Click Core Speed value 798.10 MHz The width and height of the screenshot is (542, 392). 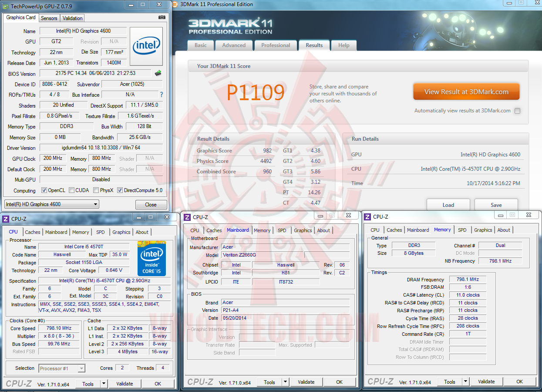point(59,328)
